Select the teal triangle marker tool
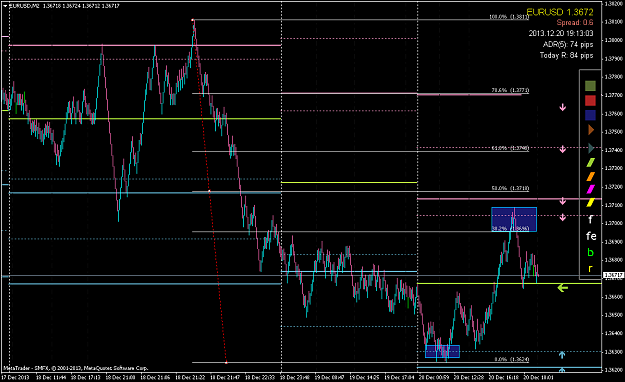This screenshot has height=382, width=625. click(x=591, y=148)
